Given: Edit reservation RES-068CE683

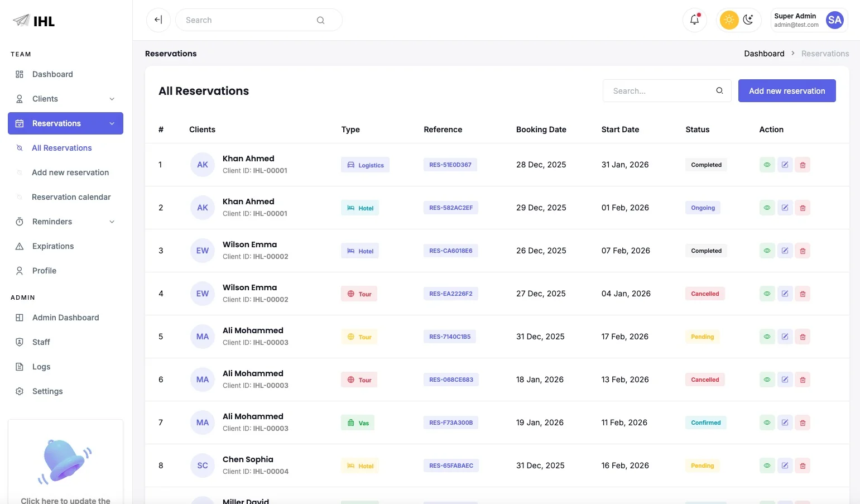Looking at the screenshot, I should click(785, 380).
